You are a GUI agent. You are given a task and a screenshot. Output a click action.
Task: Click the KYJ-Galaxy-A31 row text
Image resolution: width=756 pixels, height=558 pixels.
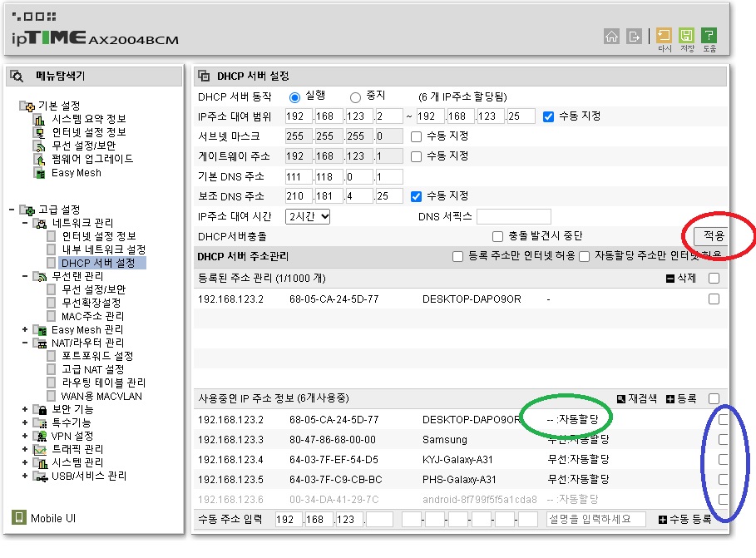pos(459,460)
